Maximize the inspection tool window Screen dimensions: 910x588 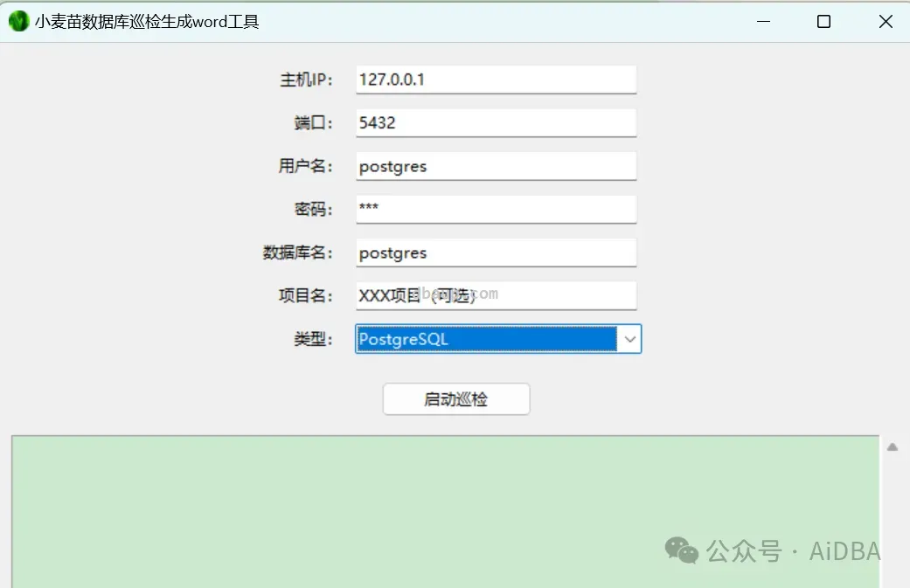click(x=823, y=22)
